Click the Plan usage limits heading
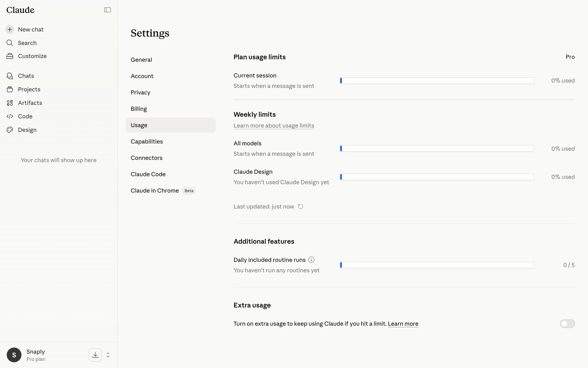588x368 pixels. [x=259, y=57]
